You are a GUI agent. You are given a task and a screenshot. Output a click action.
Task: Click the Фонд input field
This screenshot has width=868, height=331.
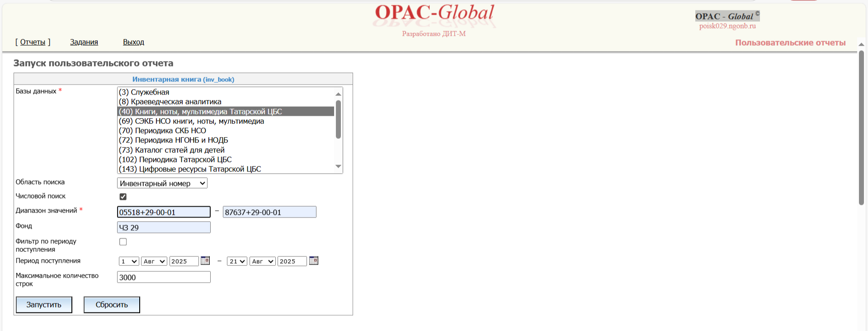coord(164,227)
